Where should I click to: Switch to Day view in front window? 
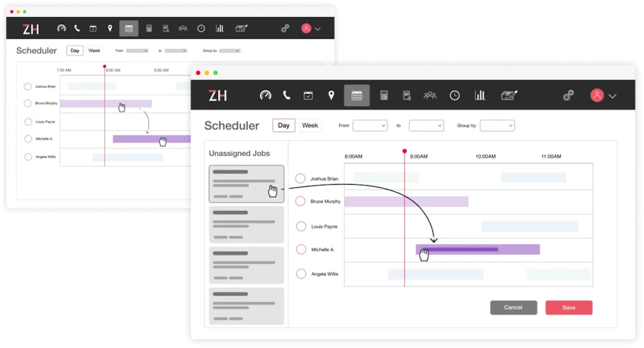tap(284, 125)
